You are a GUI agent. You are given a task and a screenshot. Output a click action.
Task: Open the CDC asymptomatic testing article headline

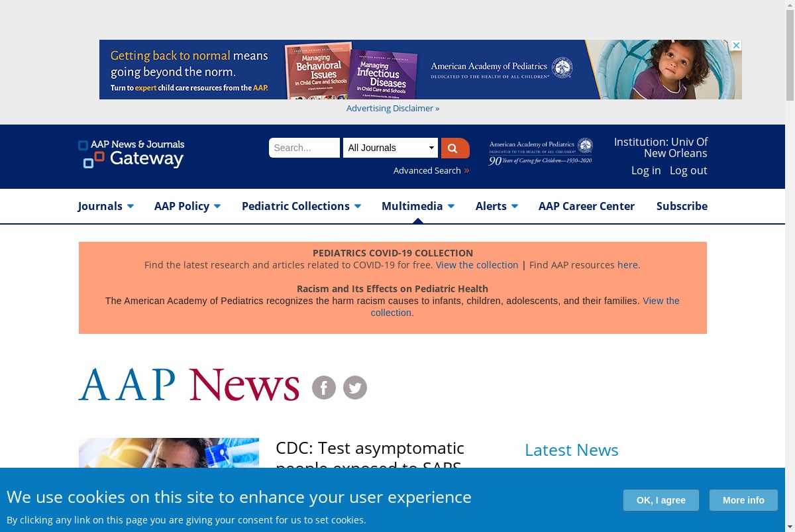370,453
